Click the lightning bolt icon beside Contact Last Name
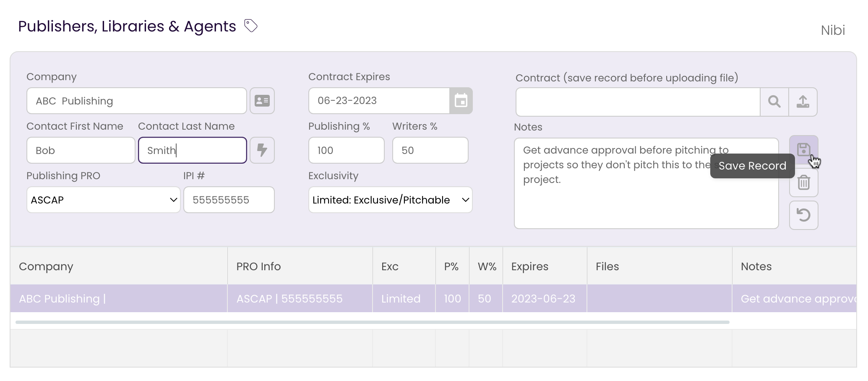Screen dimensions: 868x381 [x=262, y=150]
